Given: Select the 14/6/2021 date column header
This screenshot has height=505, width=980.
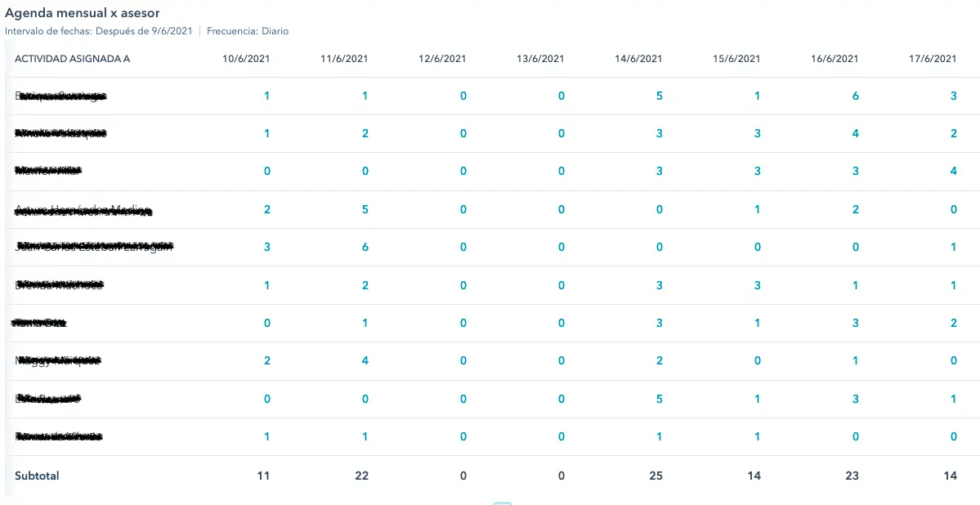Looking at the screenshot, I should coord(638,59).
